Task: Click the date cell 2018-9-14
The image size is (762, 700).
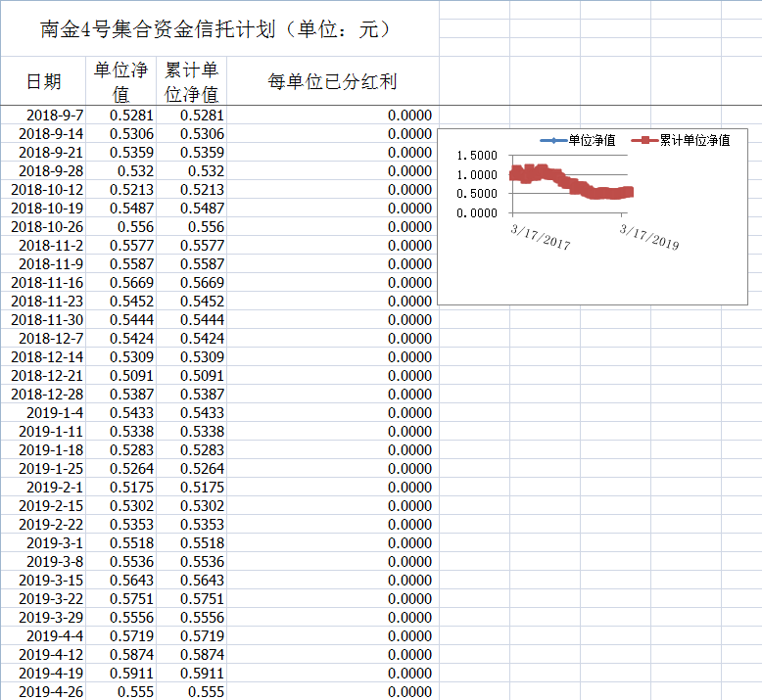Action: 43,133
